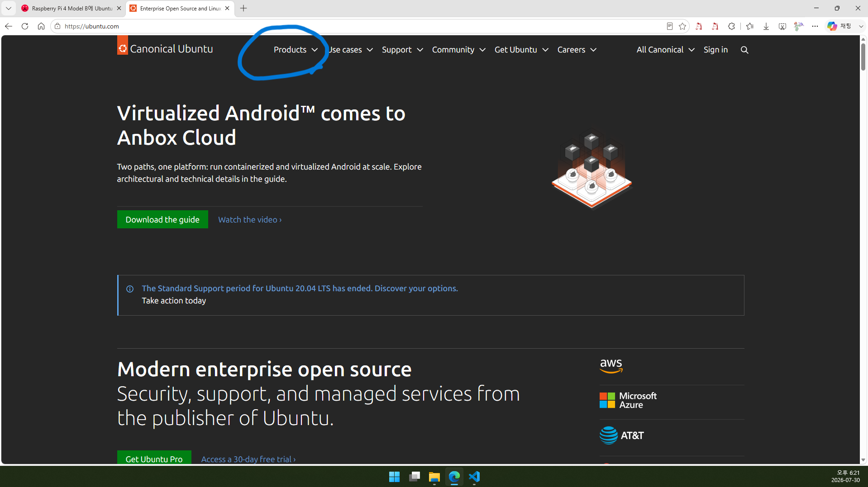The image size is (868, 487).
Task: Follow Access a 30-day free trial link
Action: pyautogui.click(x=248, y=459)
